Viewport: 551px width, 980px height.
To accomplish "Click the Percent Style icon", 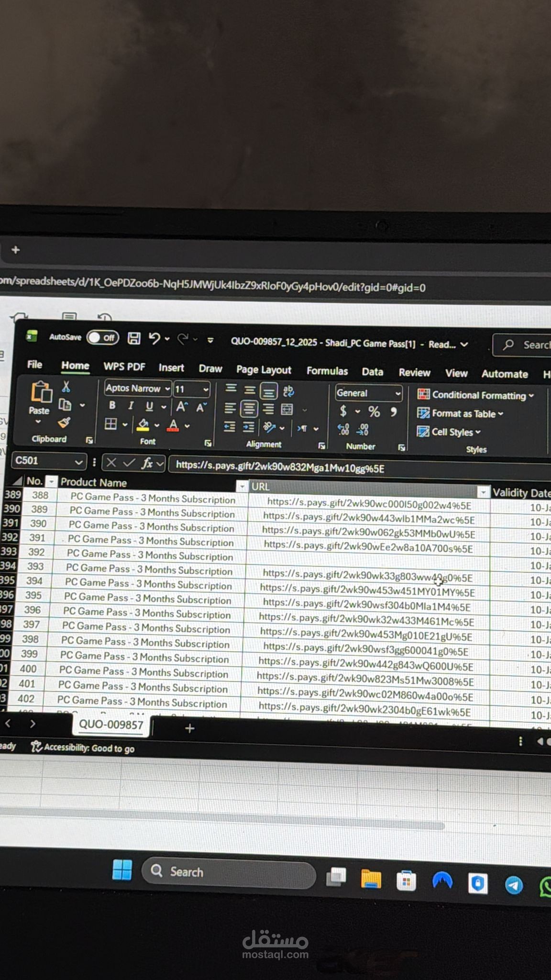I will coord(374,412).
